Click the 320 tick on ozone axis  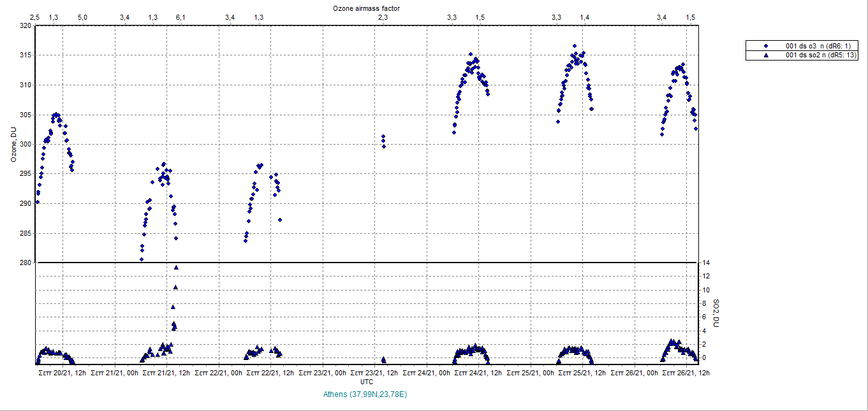coord(25,26)
